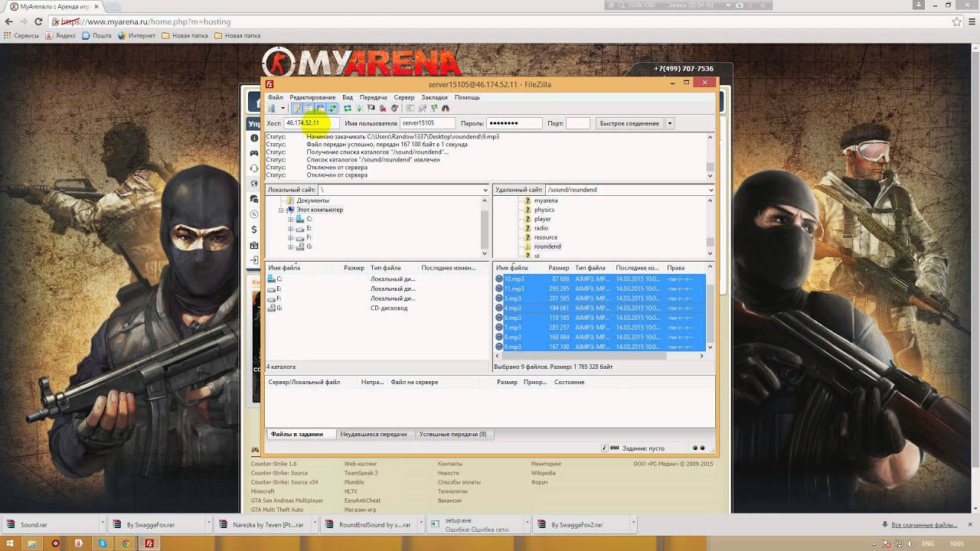Toggle the message log display
Image resolution: width=980 pixels, height=551 pixels.
[297, 108]
